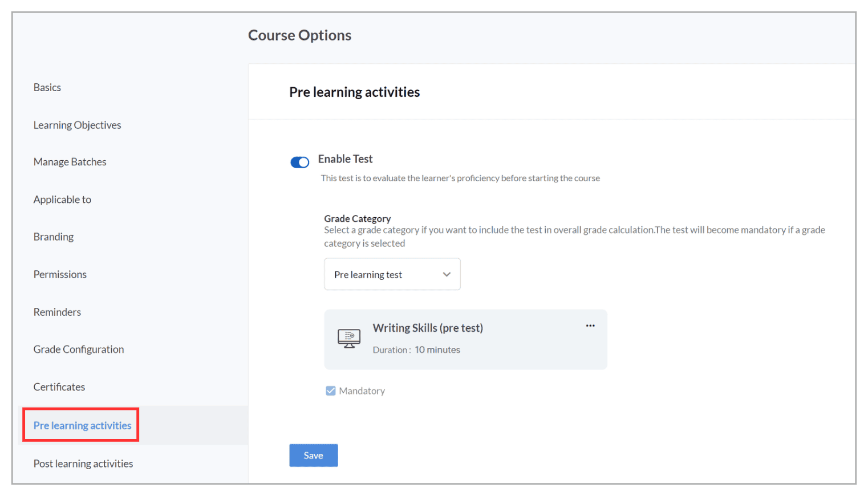The image size is (868, 496).
Task: Go to Certificates section
Action: coord(59,387)
